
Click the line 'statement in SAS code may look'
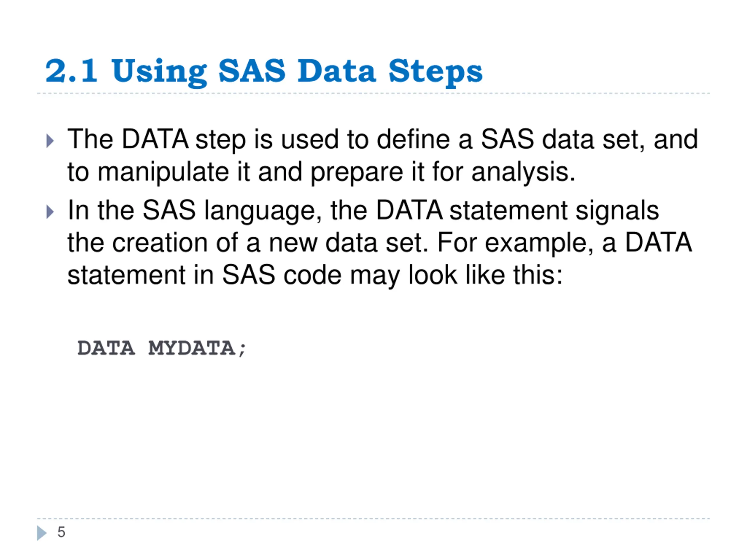(315, 275)
